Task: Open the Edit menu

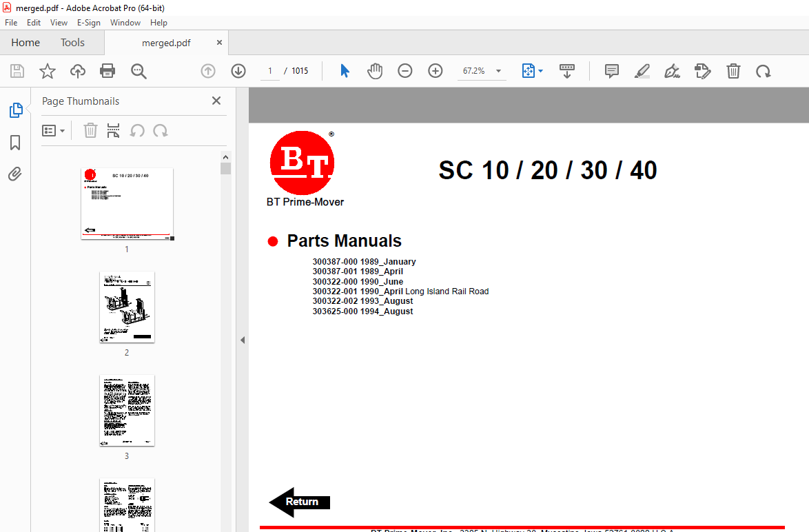Action: pyautogui.click(x=34, y=23)
